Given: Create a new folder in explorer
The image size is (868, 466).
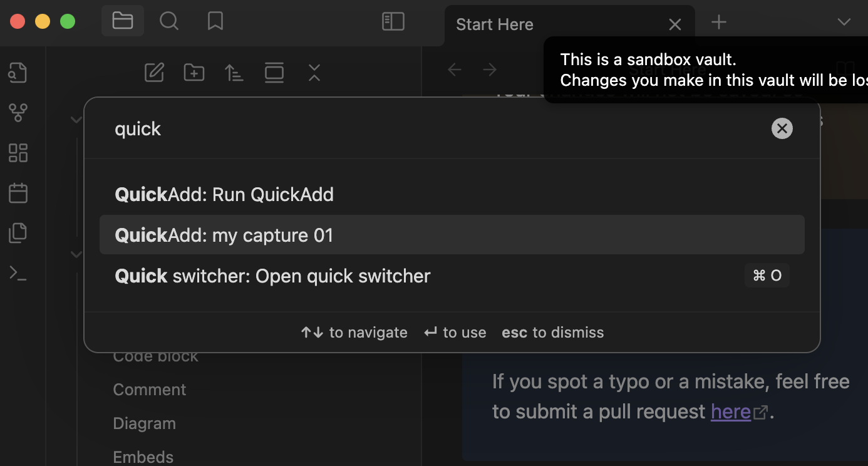Looking at the screenshot, I should (194, 73).
